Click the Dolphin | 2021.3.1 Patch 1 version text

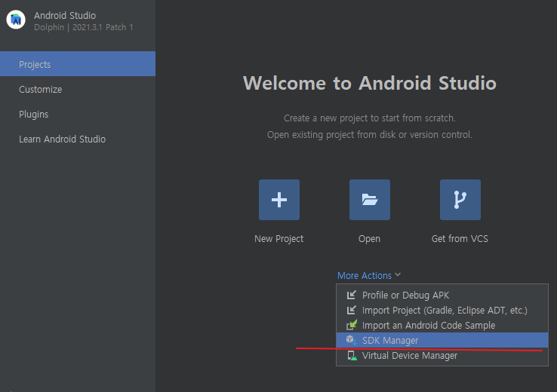click(x=84, y=27)
